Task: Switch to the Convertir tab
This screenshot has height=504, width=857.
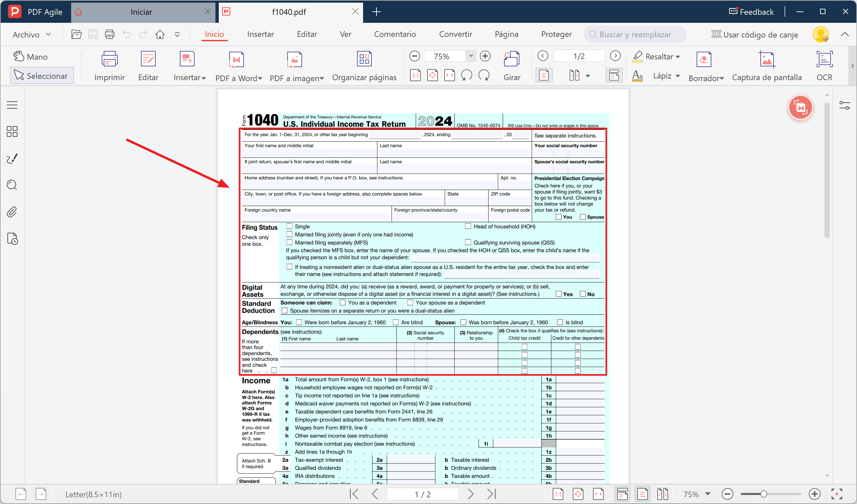Action: tap(455, 34)
